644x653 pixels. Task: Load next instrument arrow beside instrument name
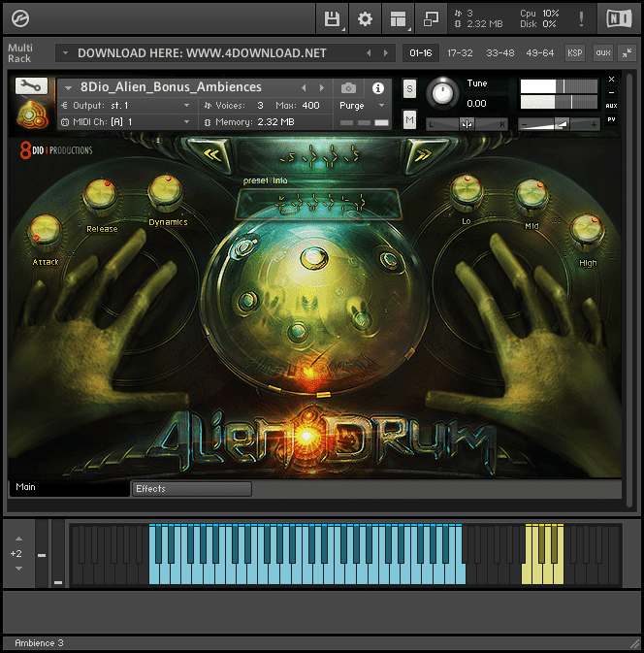[322, 88]
